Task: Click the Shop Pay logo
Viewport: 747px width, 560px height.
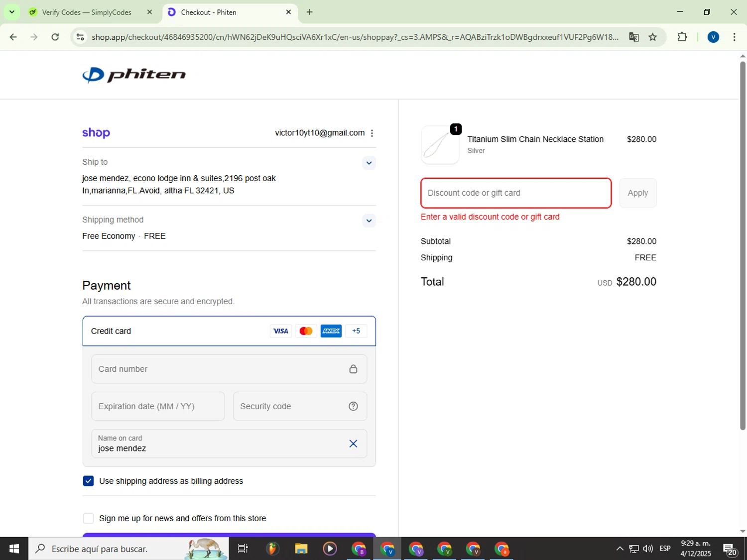Action: (96, 133)
